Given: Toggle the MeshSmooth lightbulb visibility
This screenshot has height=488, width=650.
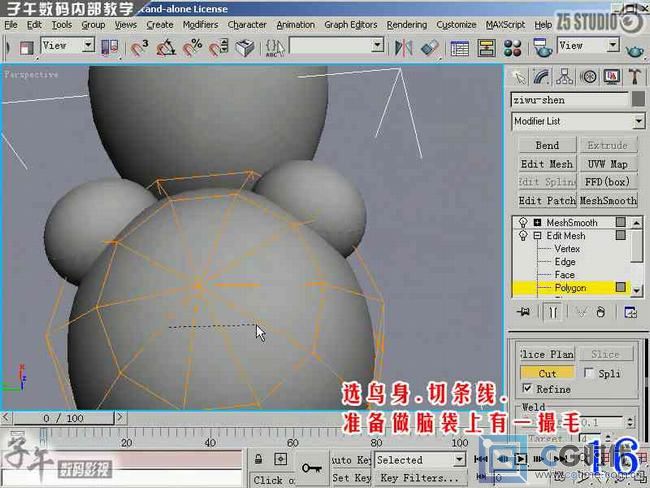Looking at the screenshot, I should pos(523,223).
